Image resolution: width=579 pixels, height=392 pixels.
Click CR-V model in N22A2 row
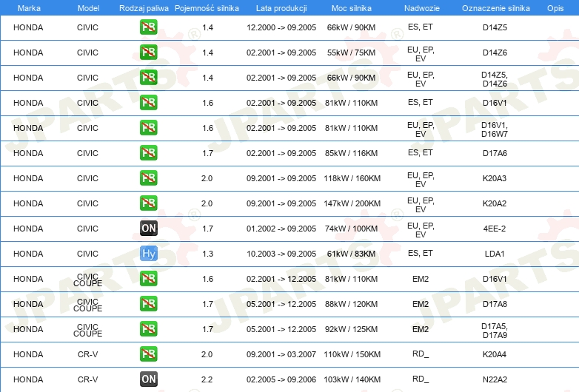87,379
